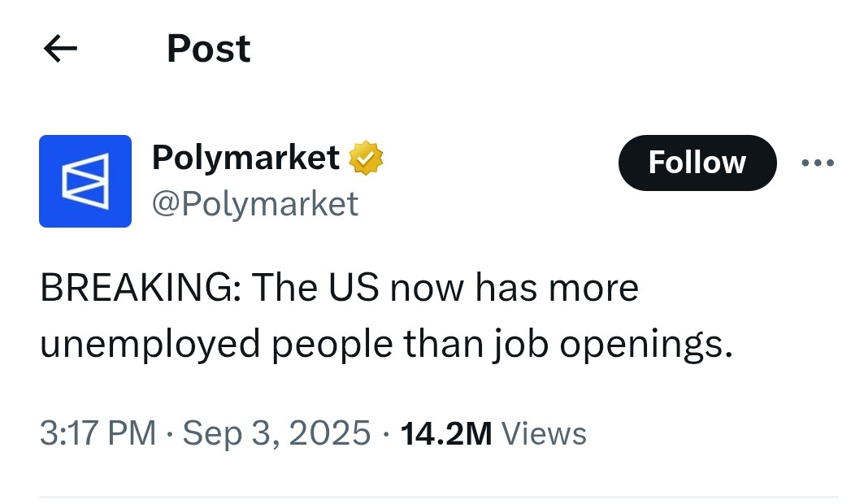Click the Views label
This screenshot has height=504, width=864.
(544, 433)
